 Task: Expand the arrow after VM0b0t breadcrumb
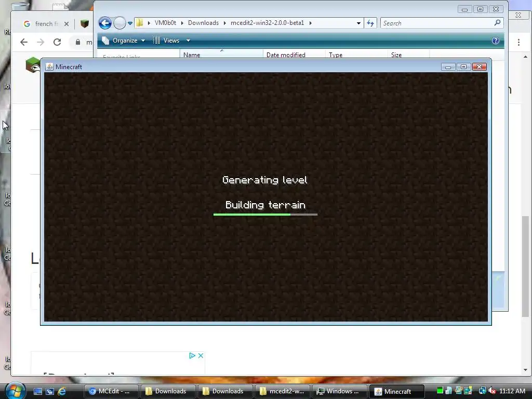[182, 23]
